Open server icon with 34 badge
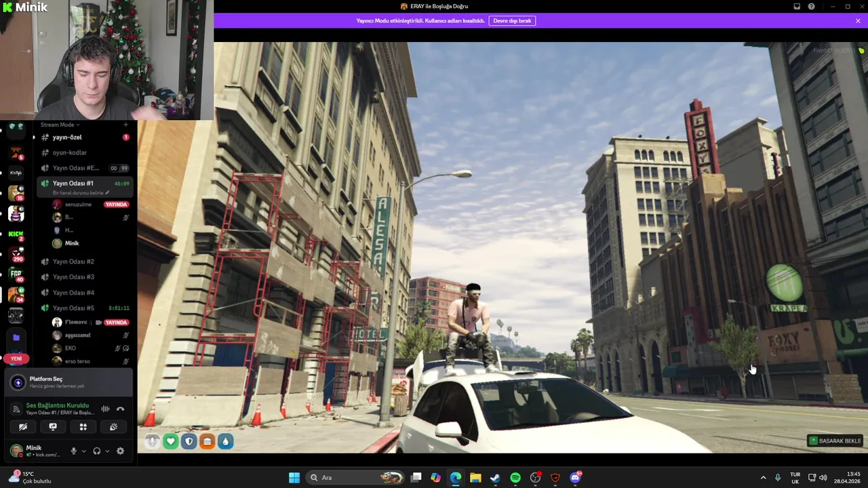Viewport: 868px width, 488px height. click(x=16, y=294)
